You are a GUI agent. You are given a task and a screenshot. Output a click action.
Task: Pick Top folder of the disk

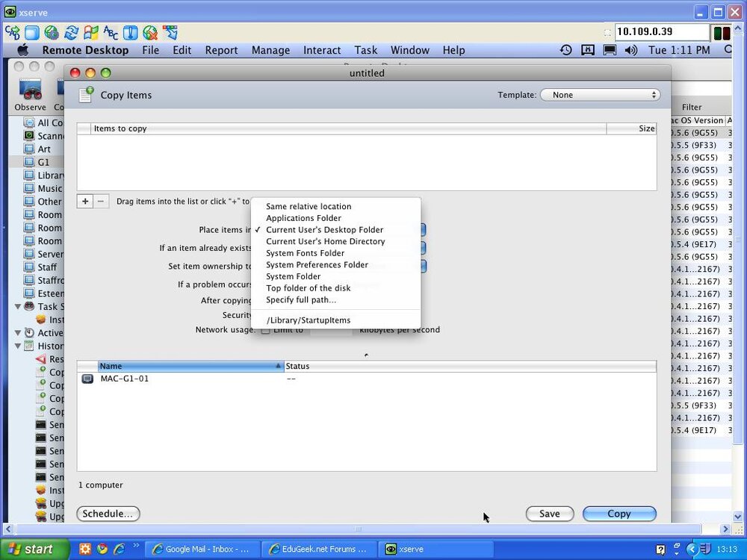tap(336, 288)
